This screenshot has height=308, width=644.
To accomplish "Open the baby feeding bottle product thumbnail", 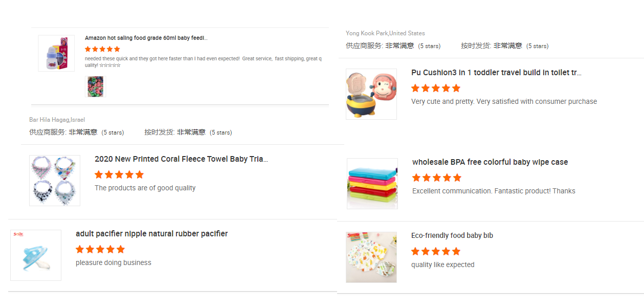I will coord(56,53).
